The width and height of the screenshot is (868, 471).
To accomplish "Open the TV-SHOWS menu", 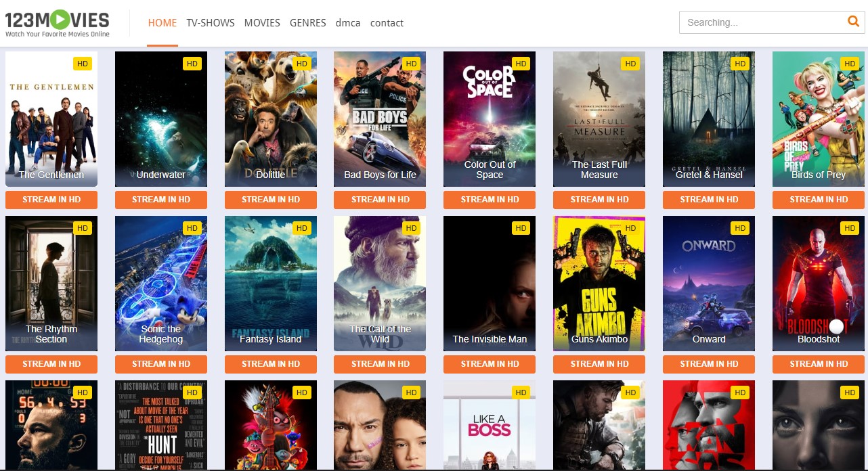I will coord(211,23).
